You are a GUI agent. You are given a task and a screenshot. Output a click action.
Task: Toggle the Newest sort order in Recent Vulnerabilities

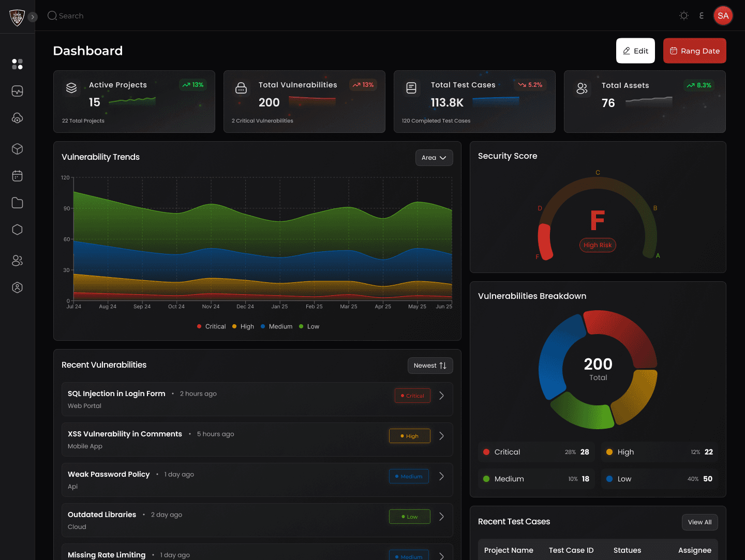point(430,366)
